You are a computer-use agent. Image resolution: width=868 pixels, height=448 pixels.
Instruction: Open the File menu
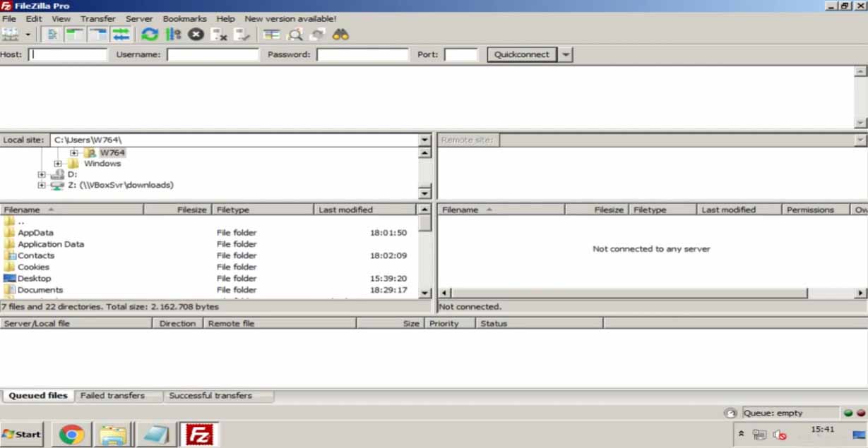(x=9, y=18)
